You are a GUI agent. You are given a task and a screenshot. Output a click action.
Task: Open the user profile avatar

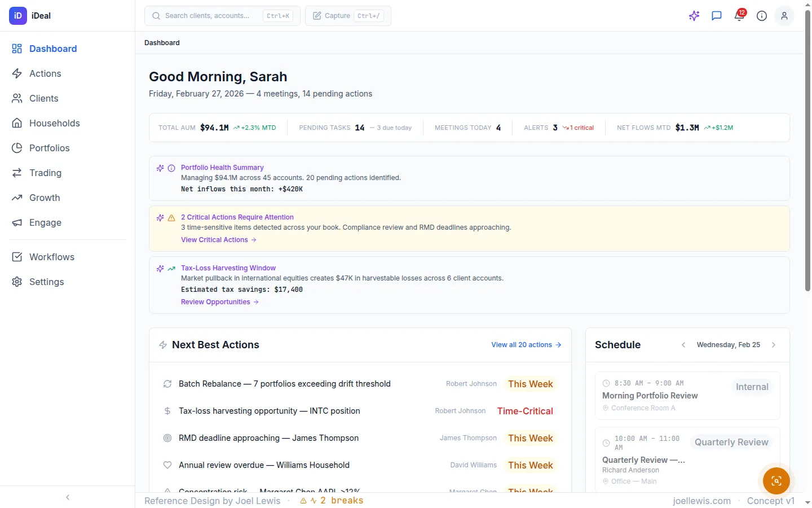pos(784,16)
